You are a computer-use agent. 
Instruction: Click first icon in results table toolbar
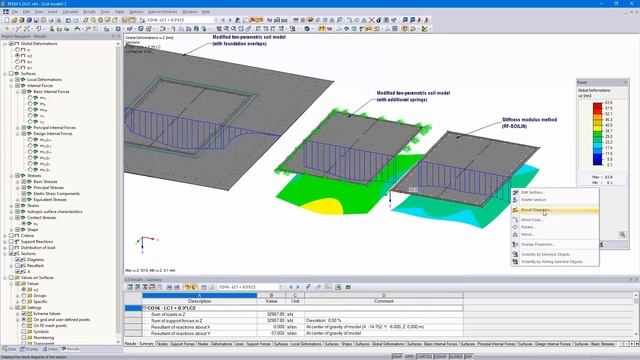click(x=130, y=287)
